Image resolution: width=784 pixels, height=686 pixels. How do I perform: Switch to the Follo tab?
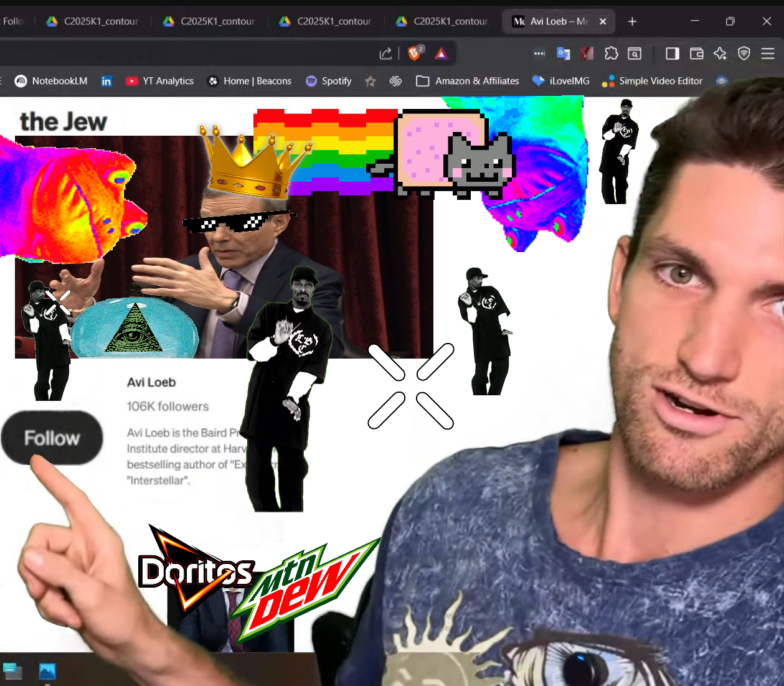click(12, 21)
